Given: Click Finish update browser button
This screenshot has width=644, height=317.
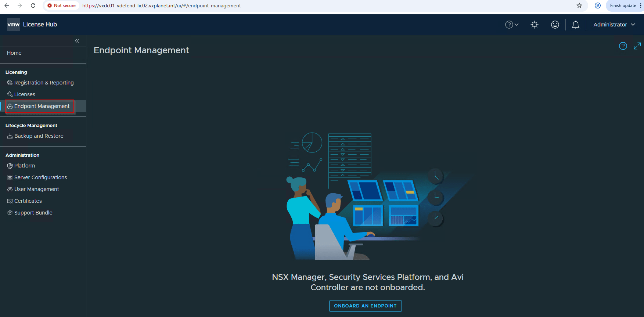Looking at the screenshot, I should point(626,6).
